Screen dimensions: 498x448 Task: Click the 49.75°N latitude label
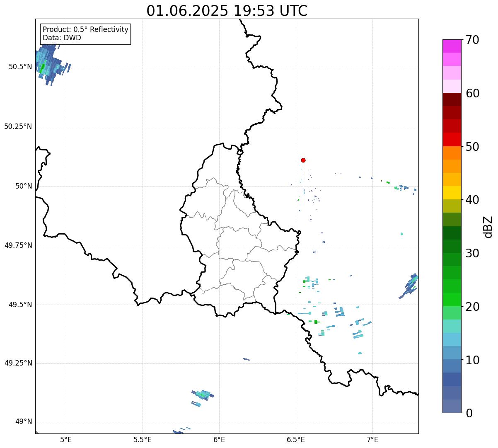click(x=18, y=245)
